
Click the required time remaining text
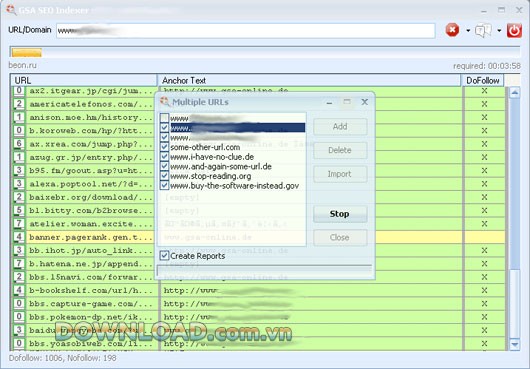pos(487,66)
